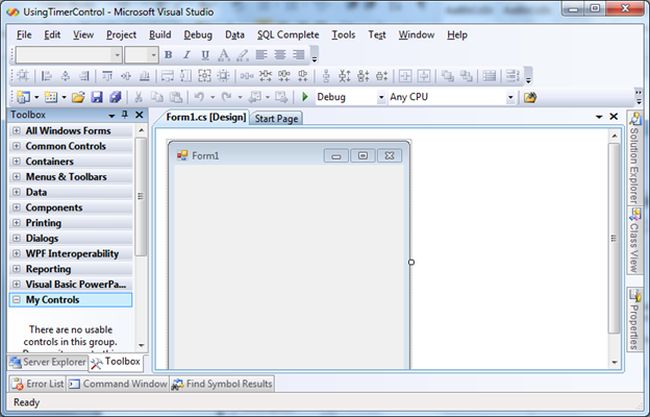
Task: Click Align Lefts layout icon
Action: pyautogui.click(x=47, y=75)
